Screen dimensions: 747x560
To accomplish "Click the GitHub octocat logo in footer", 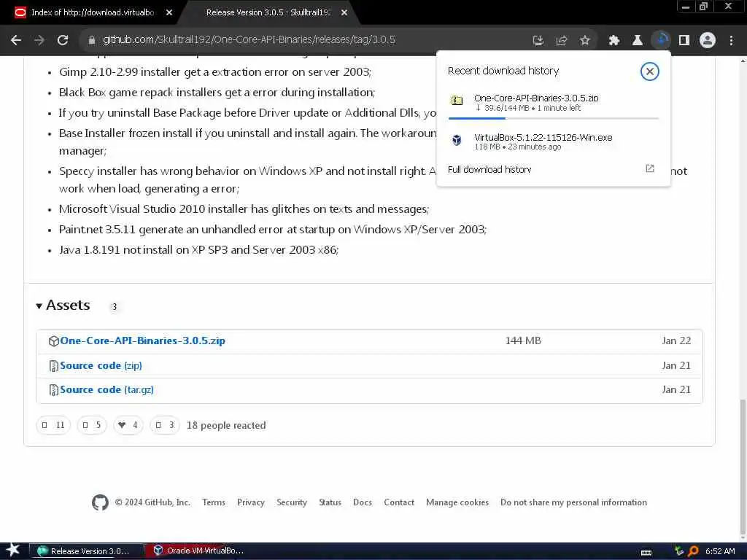I will click(x=100, y=502).
